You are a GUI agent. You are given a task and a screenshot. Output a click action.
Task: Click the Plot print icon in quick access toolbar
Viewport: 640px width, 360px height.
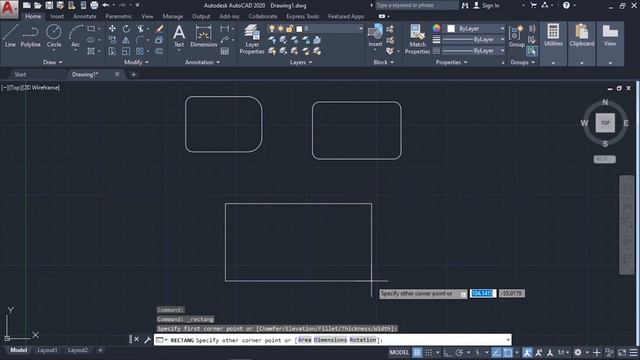(94, 5)
